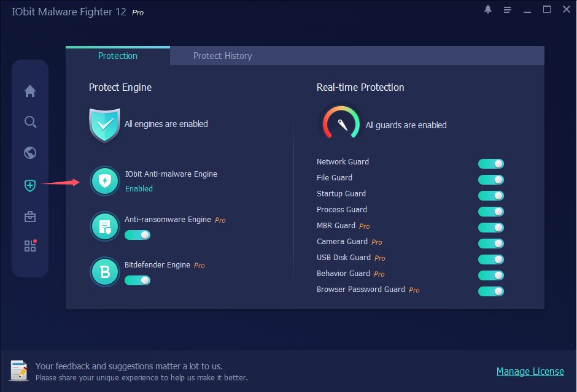Click the All engines are enabled text
The height and width of the screenshot is (392, 577).
(x=166, y=124)
